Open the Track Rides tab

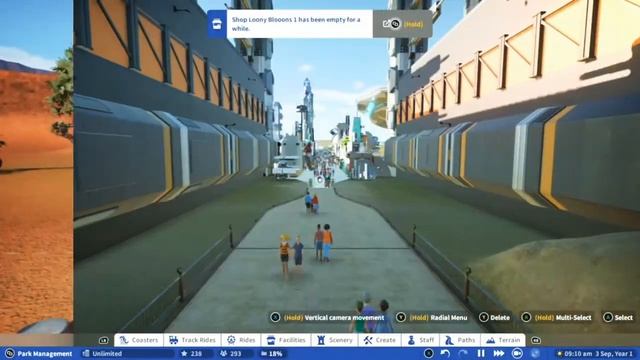pos(192,340)
